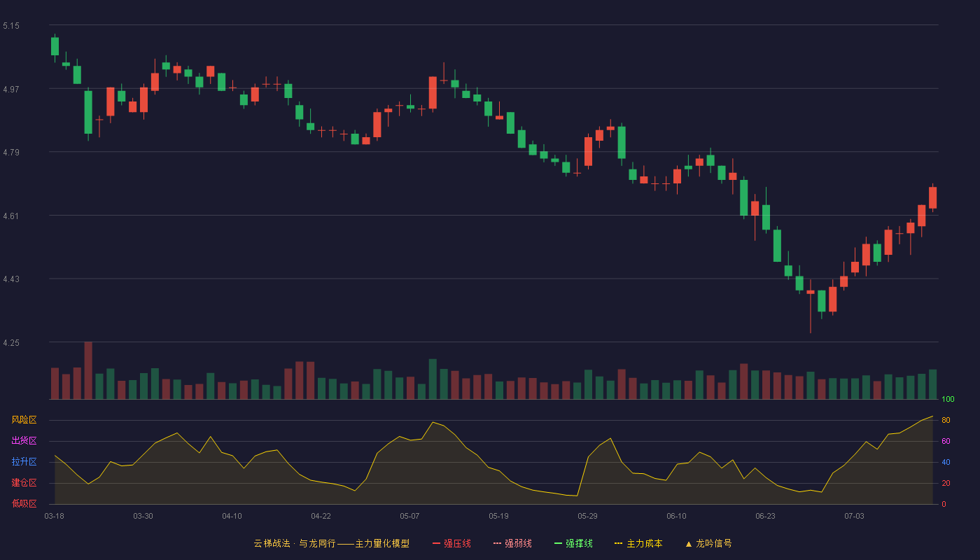Click the green dash icon beside 强撑线
980x560 pixels.
tap(558, 543)
